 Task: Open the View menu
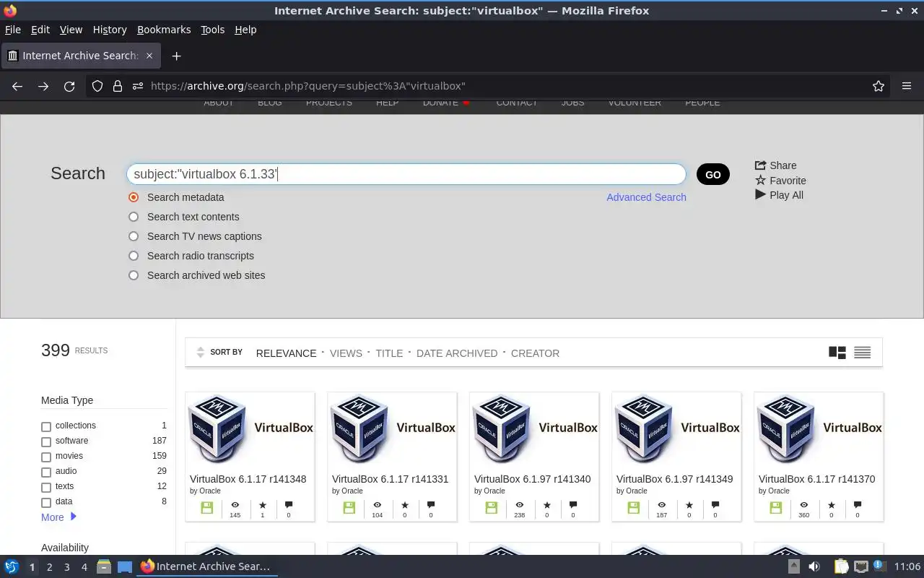71,30
